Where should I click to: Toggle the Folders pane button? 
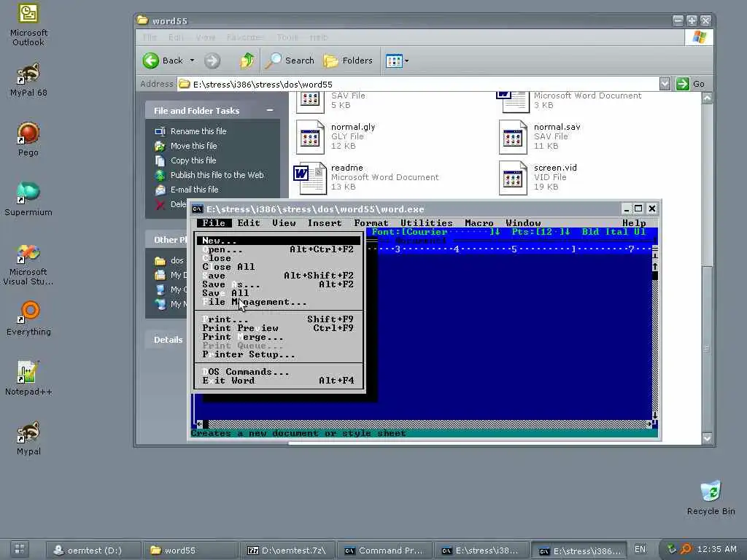click(x=348, y=61)
